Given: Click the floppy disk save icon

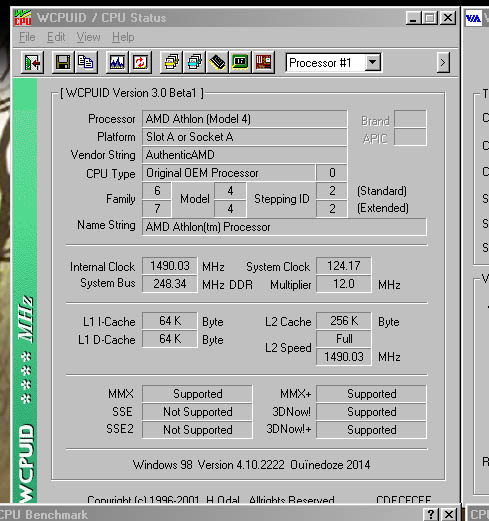Looking at the screenshot, I should pyautogui.click(x=63, y=62).
